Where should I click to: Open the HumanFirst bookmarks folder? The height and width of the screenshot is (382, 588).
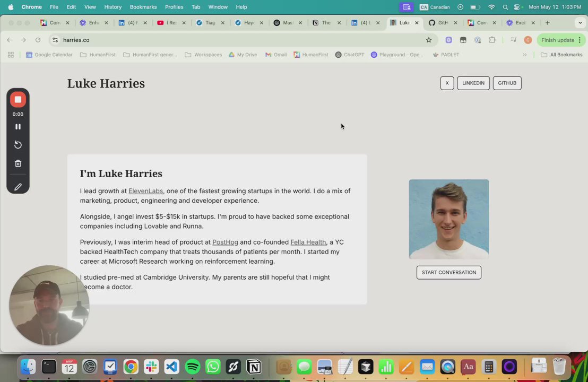(x=98, y=55)
